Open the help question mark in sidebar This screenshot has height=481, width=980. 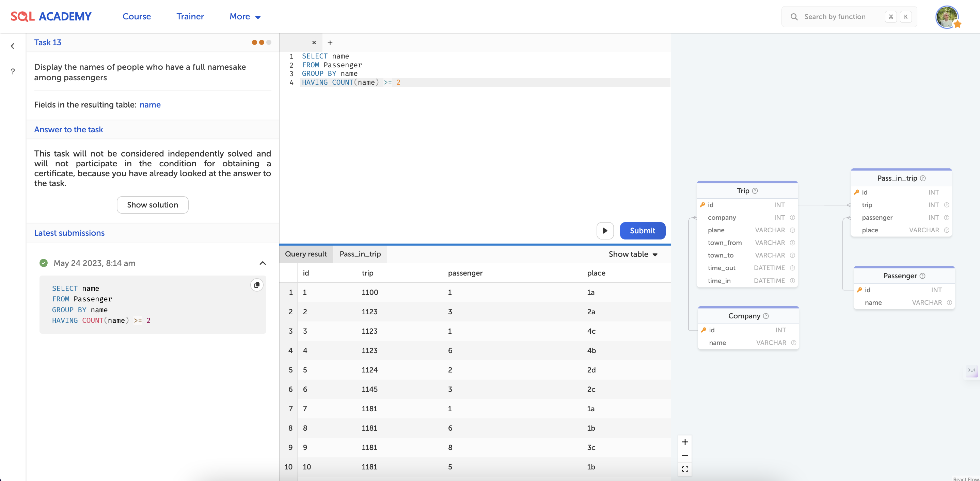(13, 71)
